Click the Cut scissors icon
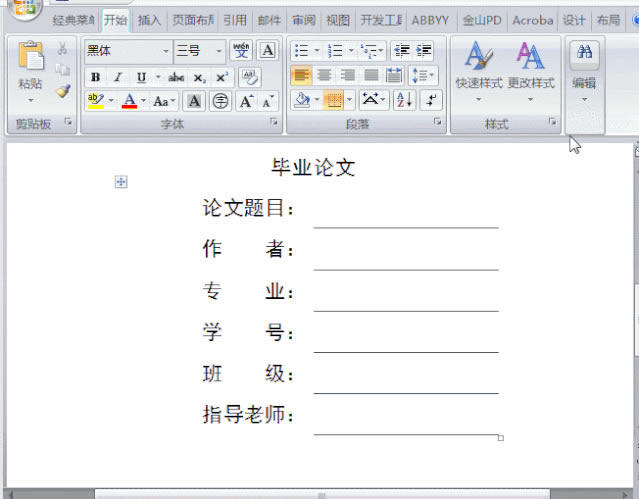The width and height of the screenshot is (639, 499). pyautogui.click(x=62, y=49)
